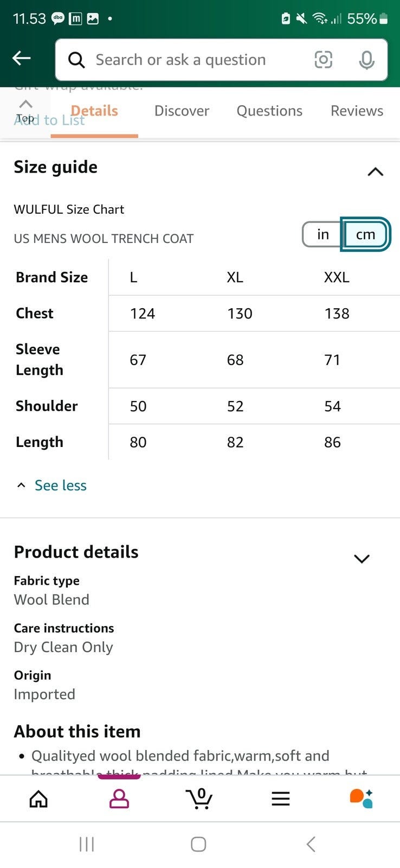Screen dimensions: 400x868
Task: Switch to the Discover tab
Action: [182, 111]
